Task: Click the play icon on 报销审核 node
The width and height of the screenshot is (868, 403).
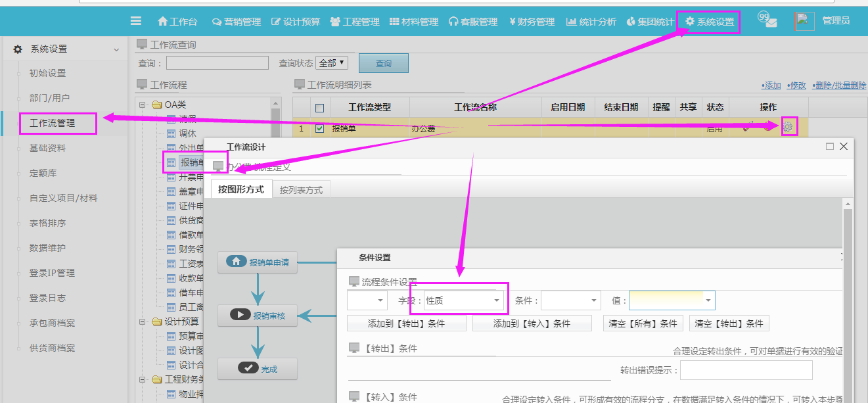Action: (x=240, y=315)
